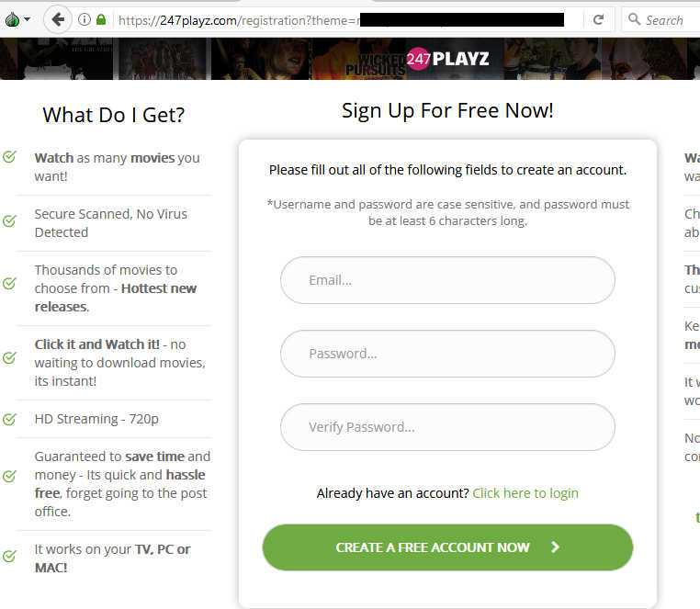Screen dimensions: 700x609
Task: Follow the 'Click here to login' link
Action: [x=525, y=493]
